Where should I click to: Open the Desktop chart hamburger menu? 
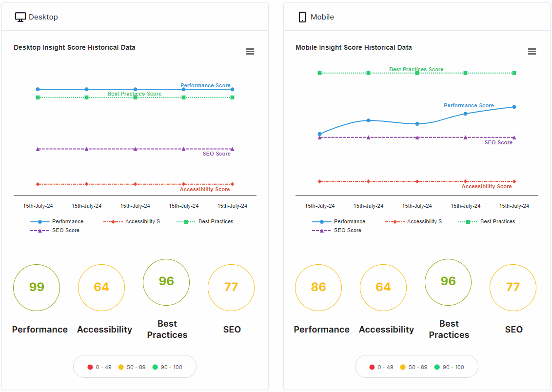click(x=250, y=51)
